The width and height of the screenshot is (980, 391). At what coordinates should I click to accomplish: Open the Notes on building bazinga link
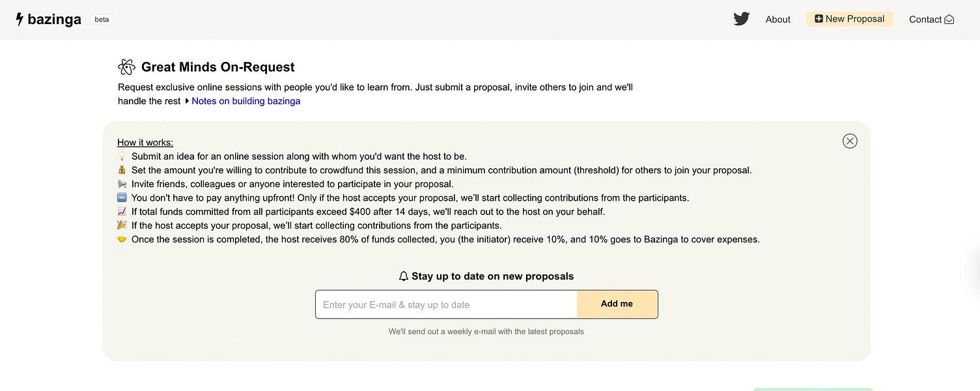[246, 101]
